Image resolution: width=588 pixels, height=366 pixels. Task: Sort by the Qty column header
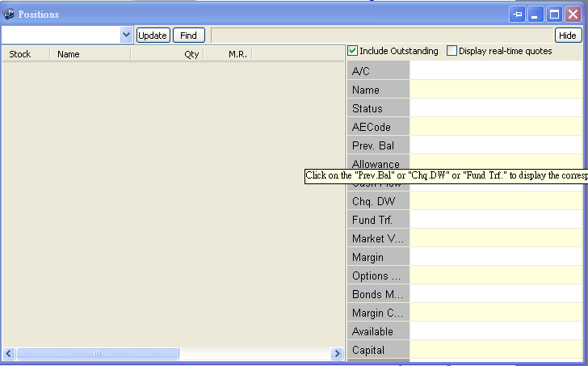coord(191,54)
